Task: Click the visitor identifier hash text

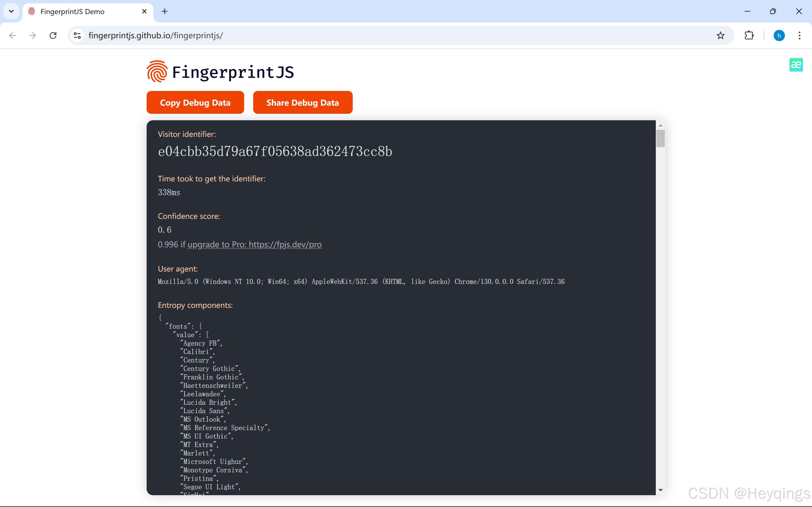Action: click(x=275, y=152)
